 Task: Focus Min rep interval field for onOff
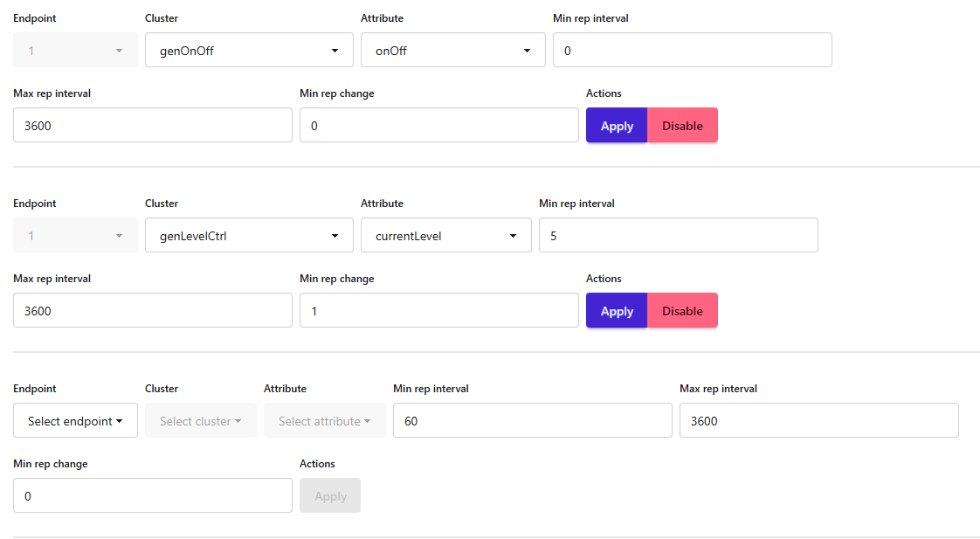click(x=692, y=51)
